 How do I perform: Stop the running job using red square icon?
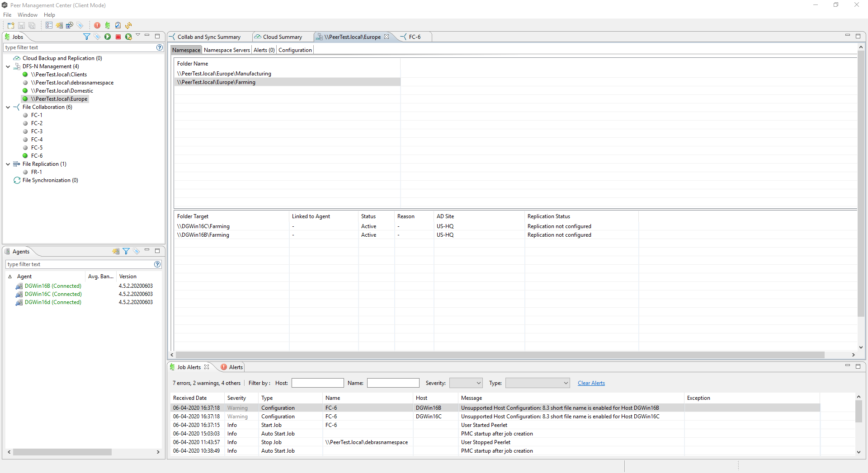coord(118,37)
